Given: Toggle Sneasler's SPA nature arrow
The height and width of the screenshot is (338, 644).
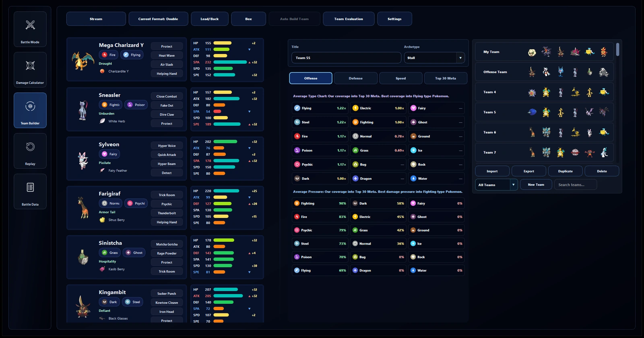Looking at the screenshot, I should click(250, 112).
